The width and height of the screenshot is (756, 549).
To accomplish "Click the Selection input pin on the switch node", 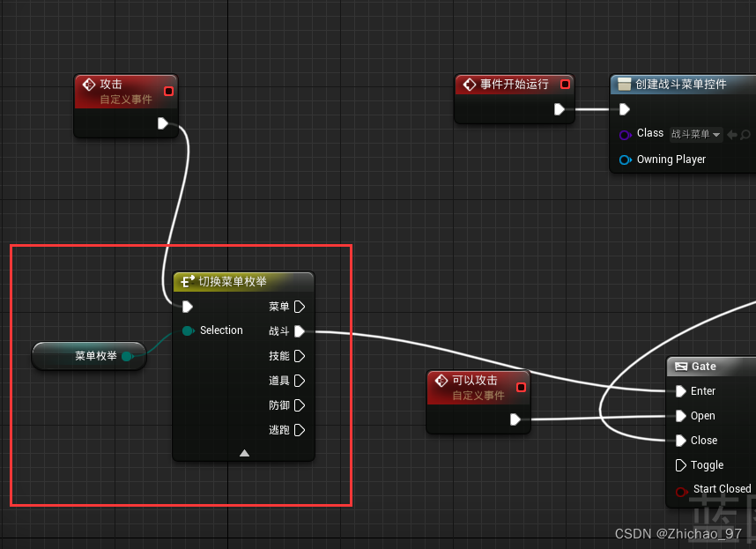I will pos(188,330).
